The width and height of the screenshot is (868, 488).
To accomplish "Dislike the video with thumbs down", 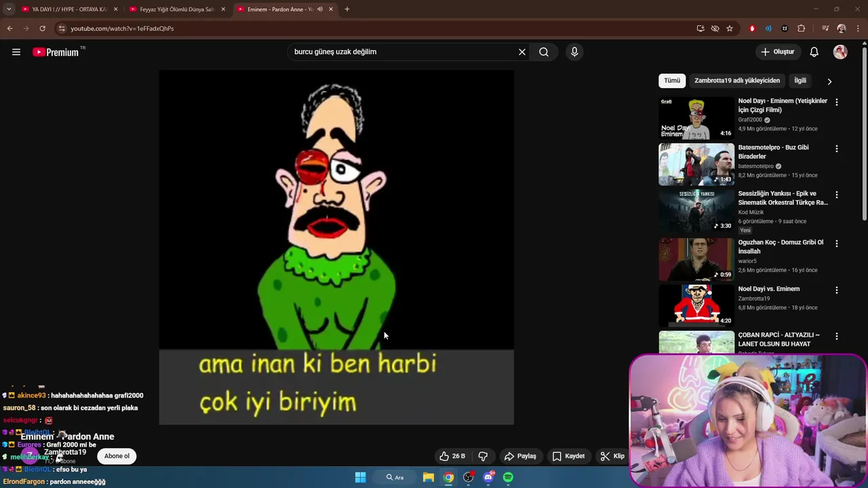I will click(x=483, y=456).
